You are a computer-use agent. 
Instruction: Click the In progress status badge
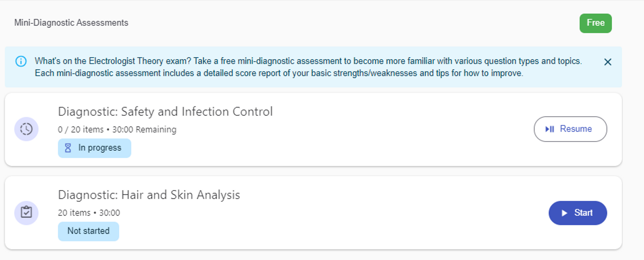[x=94, y=148]
